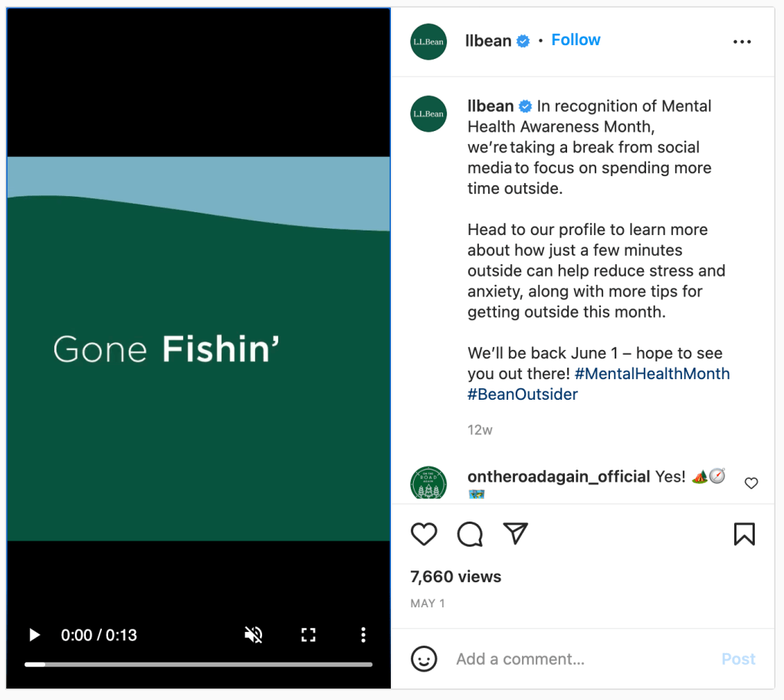The height and width of the screenshot is (700, 784).
Task: Open video player more options menu
Action: tap(363, 635)
